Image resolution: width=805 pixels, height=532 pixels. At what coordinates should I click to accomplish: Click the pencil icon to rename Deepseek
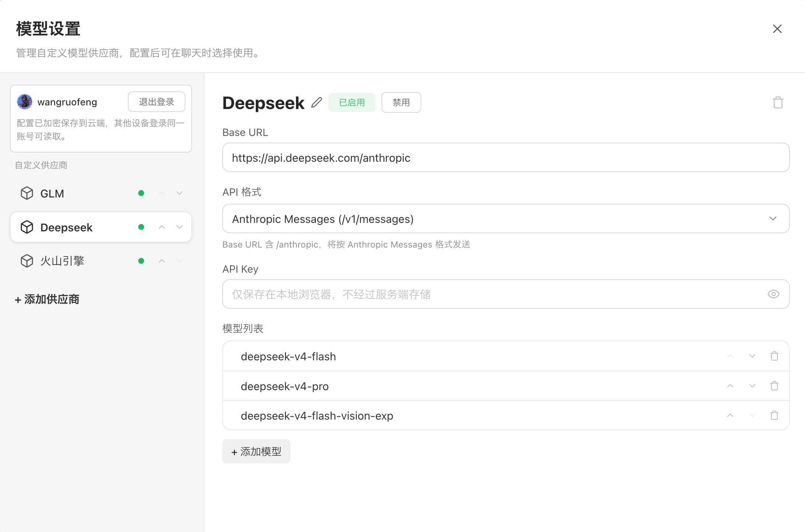(x=317, y=102)
